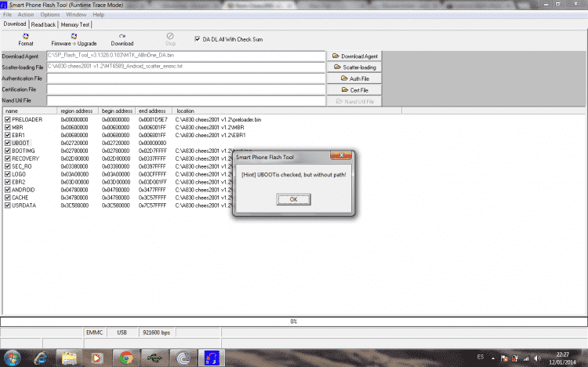Click the region address column header
The width and height of the screenshot is (588, 367).
[x=78, y=111]
